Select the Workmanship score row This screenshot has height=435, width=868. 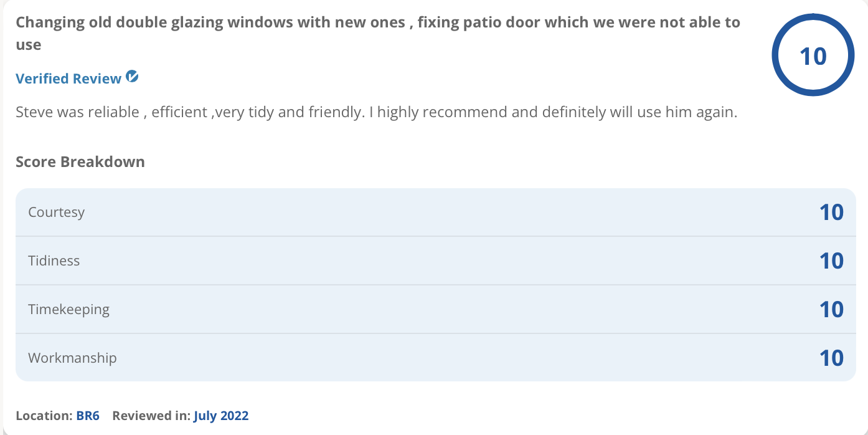[x=436, y=358]
